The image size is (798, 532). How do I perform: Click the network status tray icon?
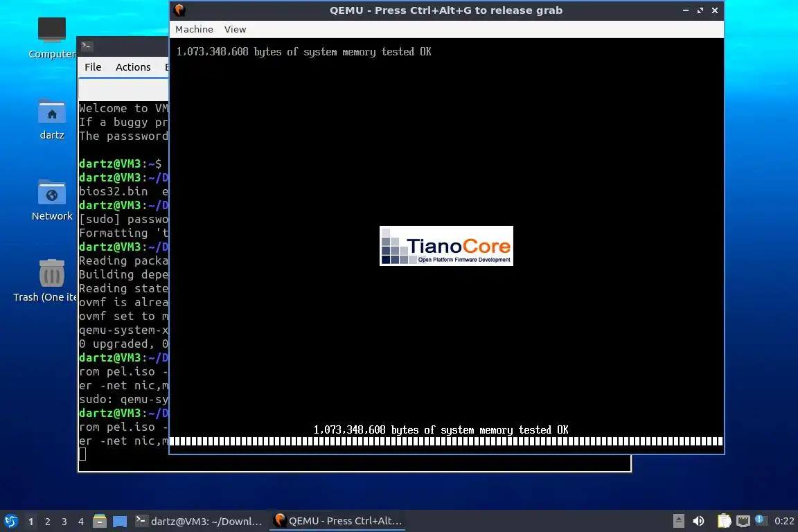point(743,522)
